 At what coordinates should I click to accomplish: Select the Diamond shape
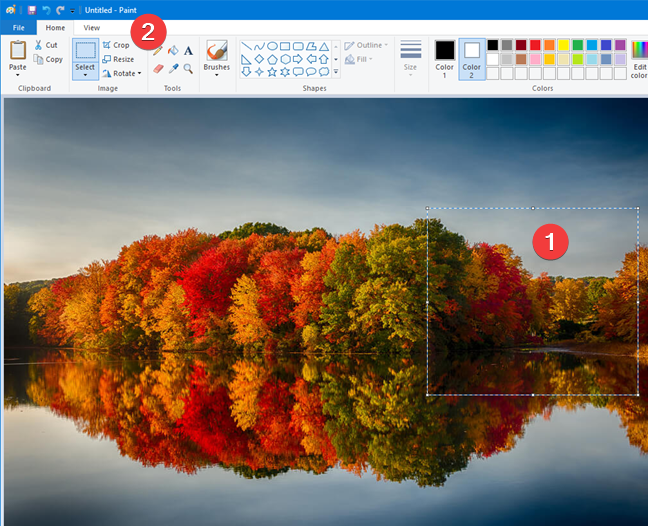[x=259, y=59]
